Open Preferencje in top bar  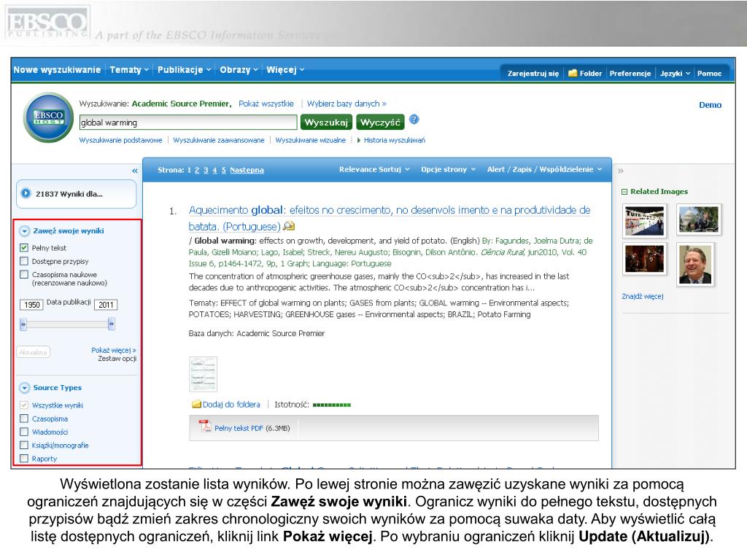coord(630,74)
